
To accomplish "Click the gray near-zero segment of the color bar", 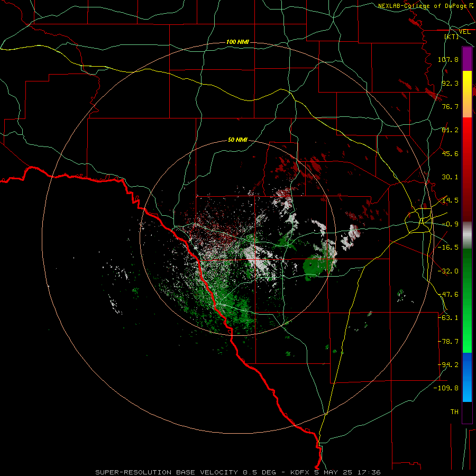I will click(467, 235).
